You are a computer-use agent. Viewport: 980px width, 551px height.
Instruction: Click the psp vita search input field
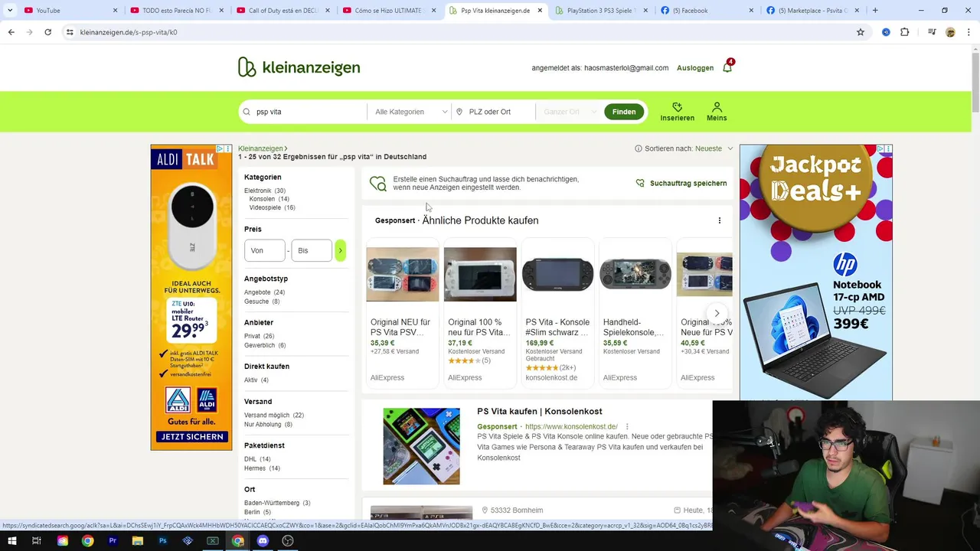tap(303, 112)
